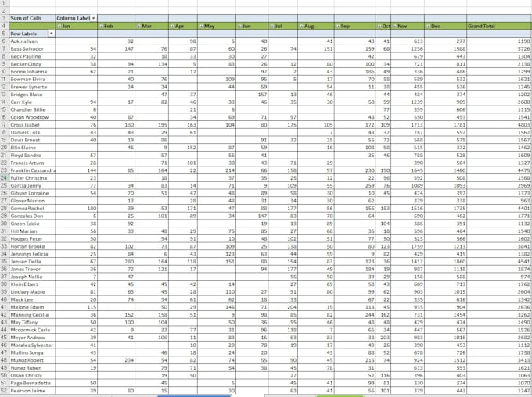Select the Boone Johanna row label
The image size is (532, 397).
(x=32, y=72)
